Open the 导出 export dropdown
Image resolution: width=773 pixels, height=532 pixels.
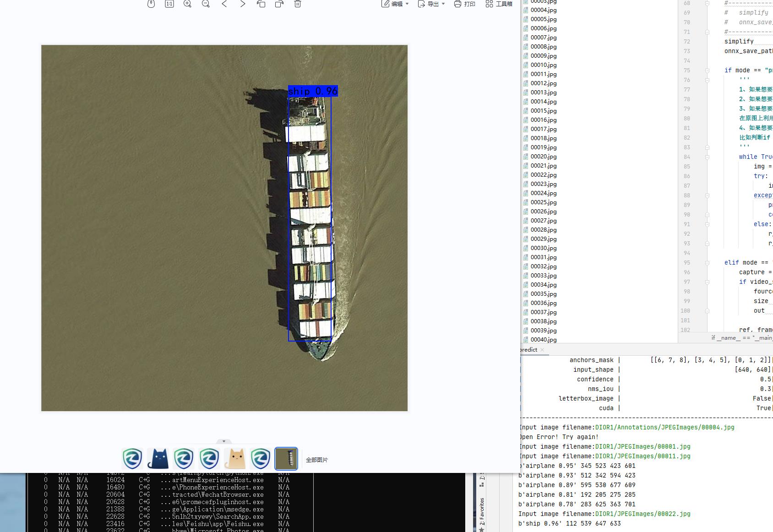(431, 4)
